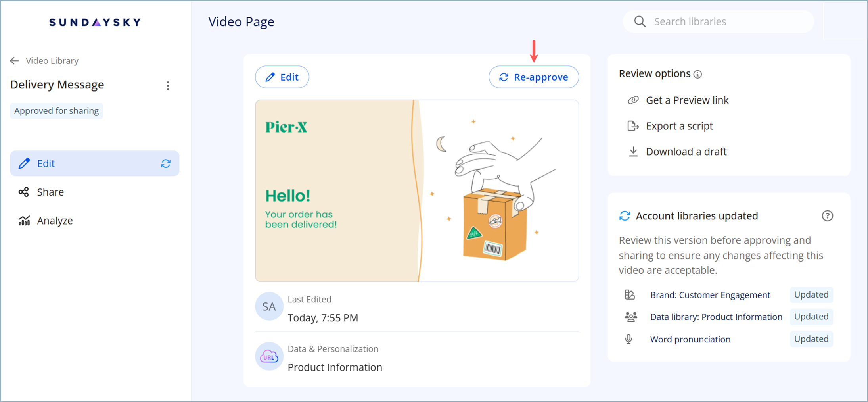Open Brand: Customer Engagement library
The width and height of the screenshot is (868, 402).
pos(710,295)
